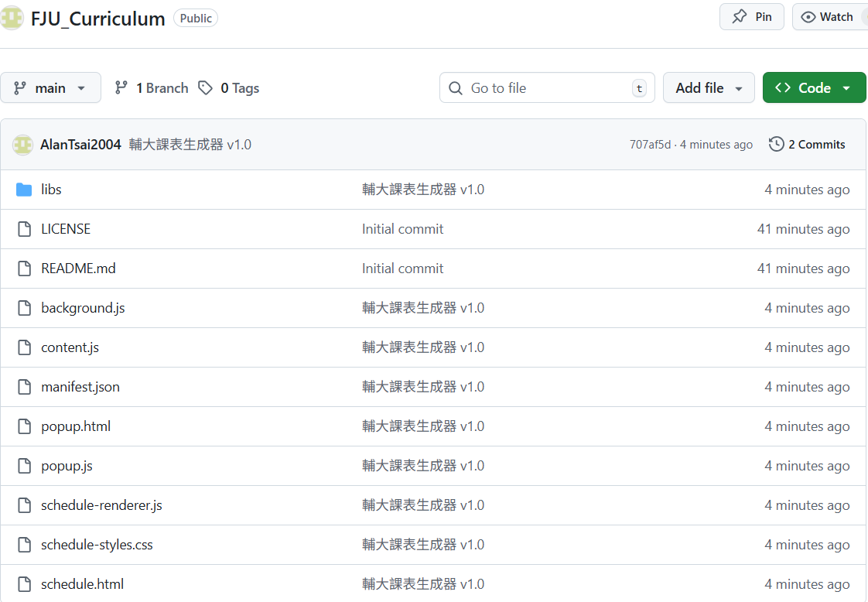868x602 pixels.
Task: Click the file icon next to schedule-renderer.js
Action: 24,505
